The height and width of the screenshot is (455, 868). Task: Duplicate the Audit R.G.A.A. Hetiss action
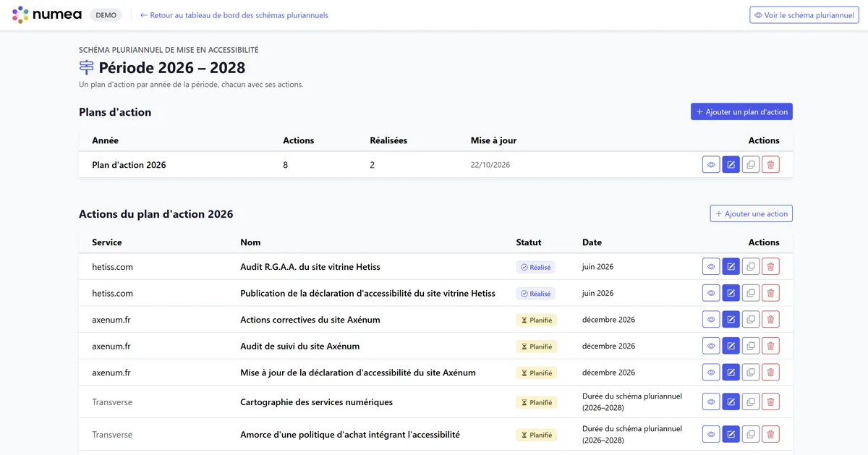coord(751,267)
